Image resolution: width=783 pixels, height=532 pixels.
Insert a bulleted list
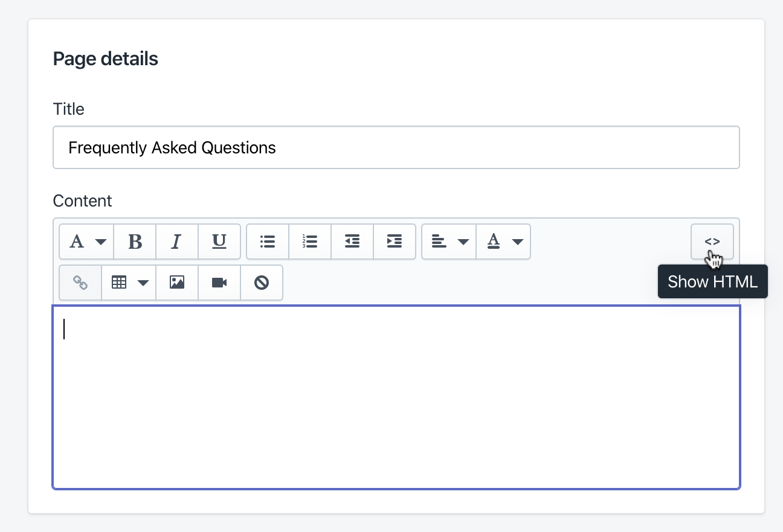(x=268, y=242)
